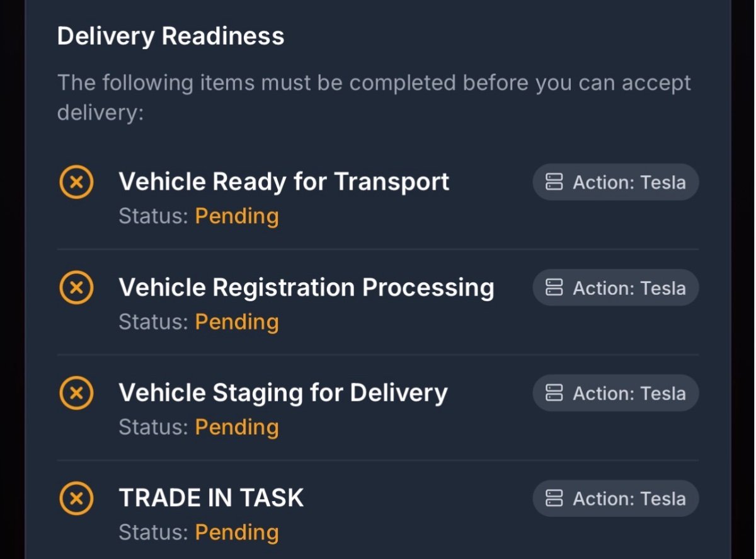This screenshot has width=756, height=559.
Task: Click the pending icon beside Vehicle Staging for Delivery
Action: tap(76, 393)
